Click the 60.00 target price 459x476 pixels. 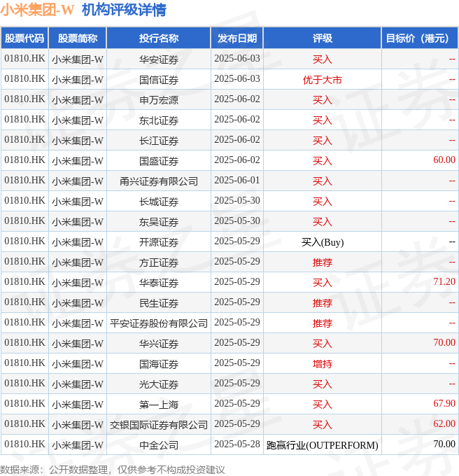(444, 160)
